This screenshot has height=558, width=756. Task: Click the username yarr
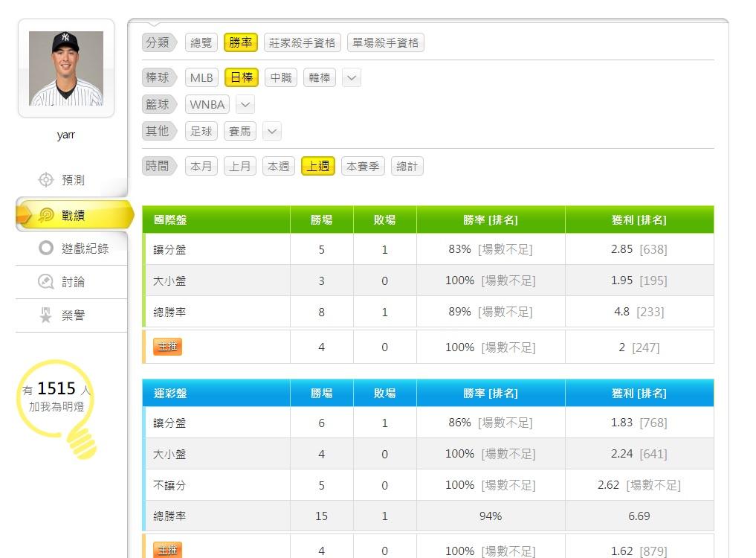pos(66,135)
